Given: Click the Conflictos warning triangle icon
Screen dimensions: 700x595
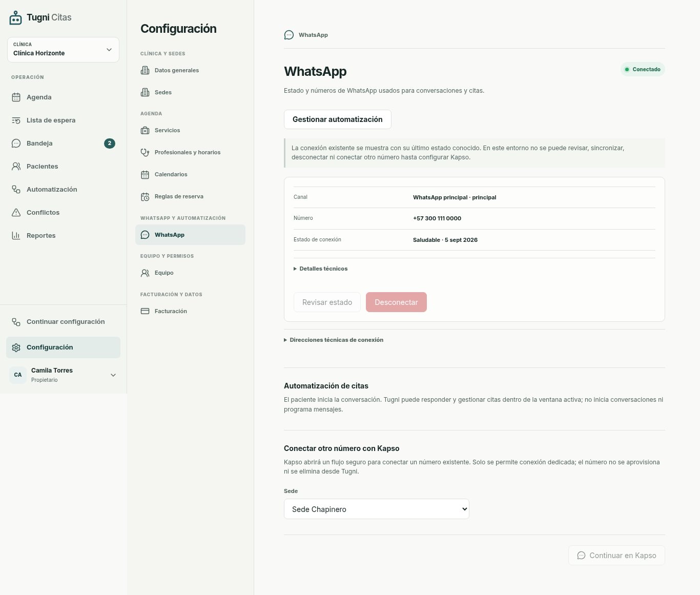Looking at the screenshot, I should tap(16, 212).
